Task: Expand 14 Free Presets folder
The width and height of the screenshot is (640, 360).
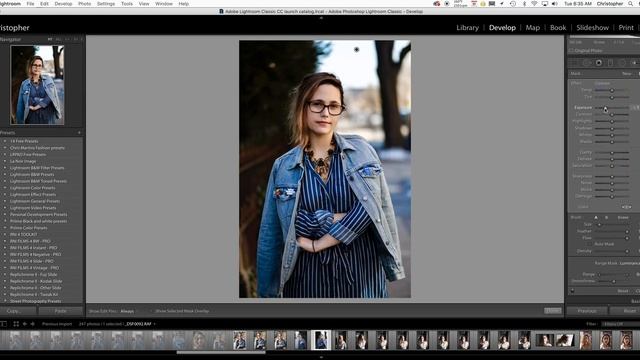Action: click(5, 141)
